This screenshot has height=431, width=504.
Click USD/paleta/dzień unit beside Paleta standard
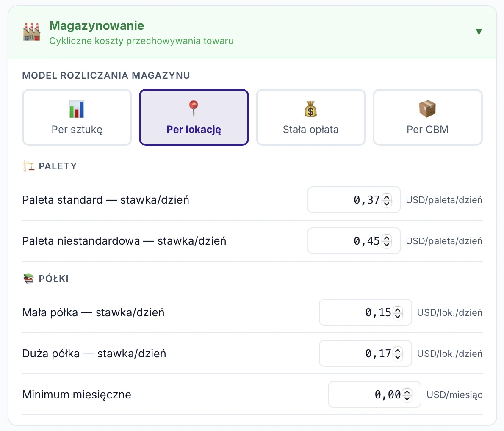click(444, 200)
